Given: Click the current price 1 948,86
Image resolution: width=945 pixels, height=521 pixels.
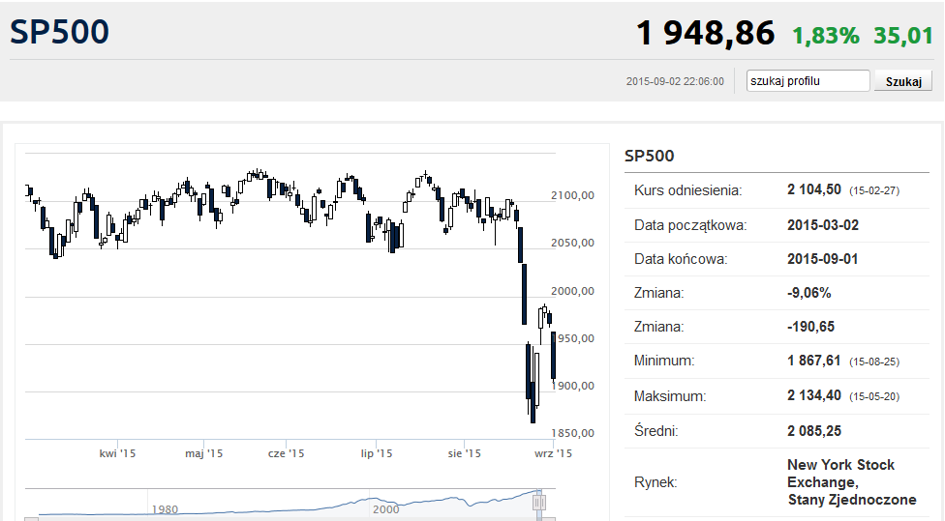Looking at the screenshot, I should coord(705,33).
